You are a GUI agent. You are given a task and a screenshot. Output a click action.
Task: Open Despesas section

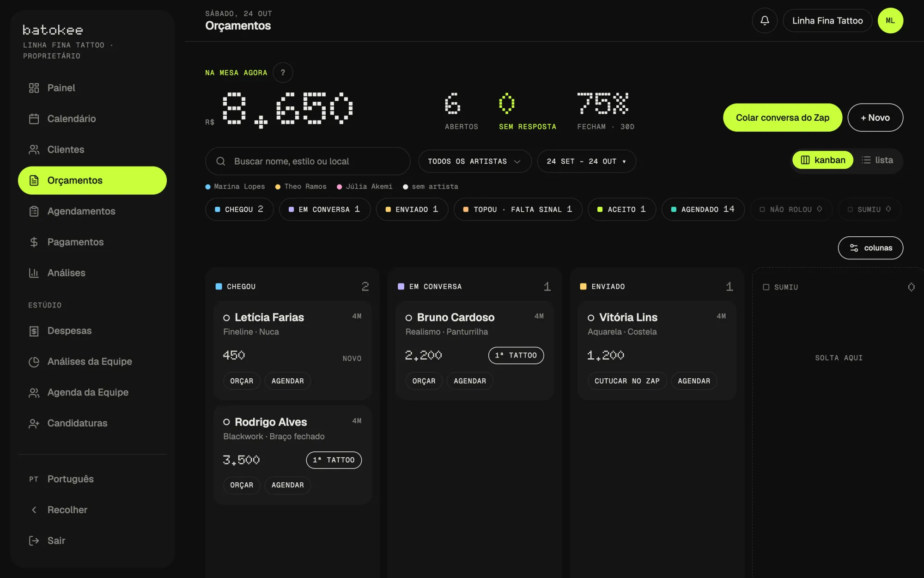coord(92,331)
